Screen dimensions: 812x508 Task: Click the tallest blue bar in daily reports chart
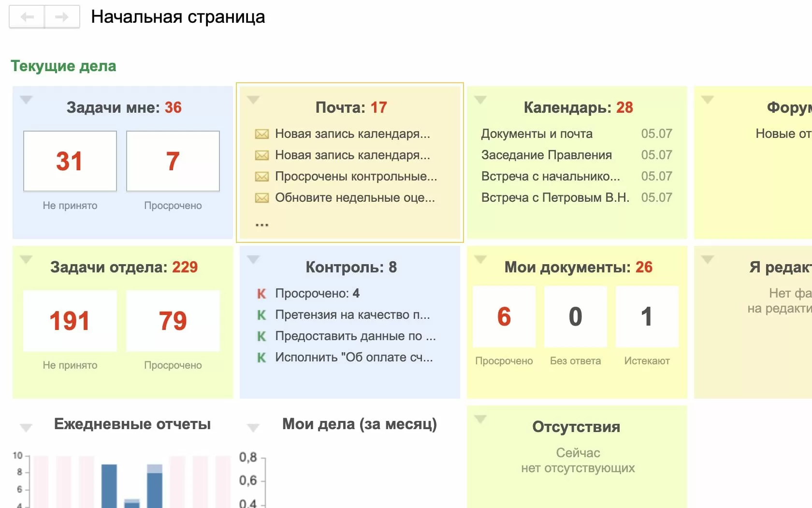[x=109, y=486]
